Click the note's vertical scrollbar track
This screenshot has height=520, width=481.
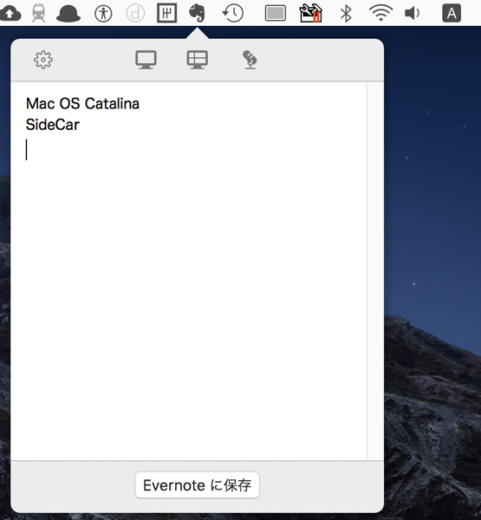coord(375,271)
